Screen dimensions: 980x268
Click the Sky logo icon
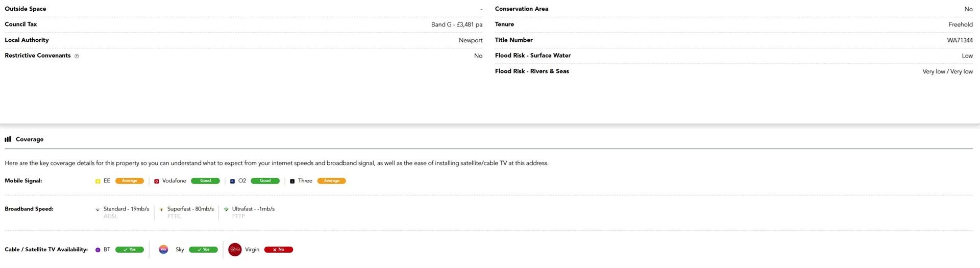(163, 250)
